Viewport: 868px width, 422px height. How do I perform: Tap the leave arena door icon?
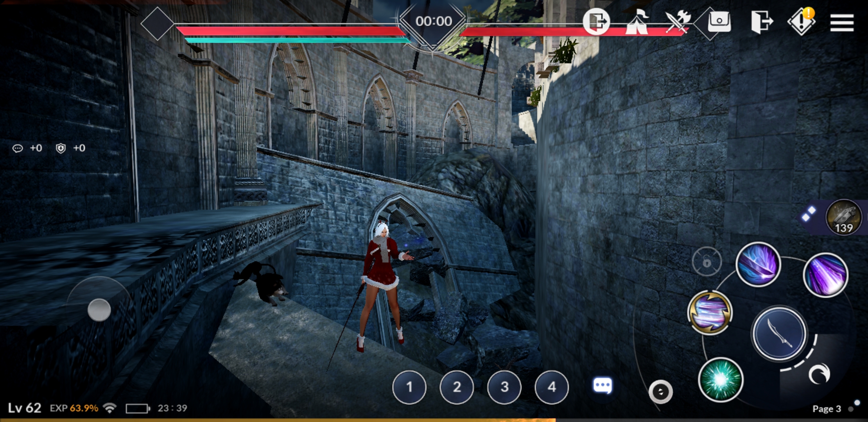(x=762, y=22)
